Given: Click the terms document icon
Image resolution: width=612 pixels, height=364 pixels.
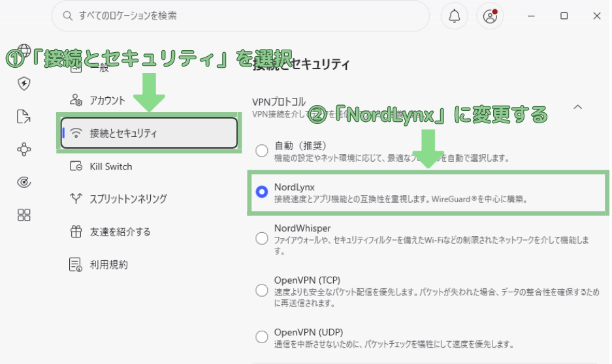Looking at the screenshot, I should coord(76,265).
